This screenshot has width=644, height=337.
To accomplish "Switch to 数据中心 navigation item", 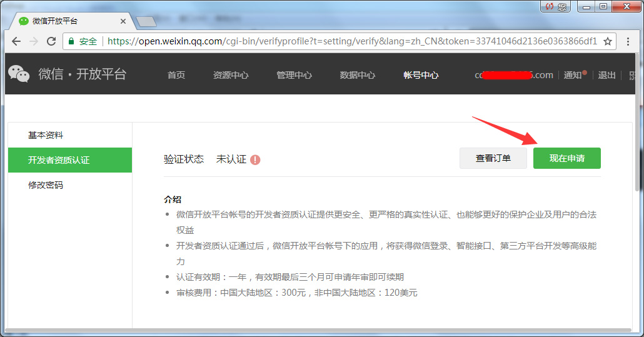I will [x=358, y=75].
